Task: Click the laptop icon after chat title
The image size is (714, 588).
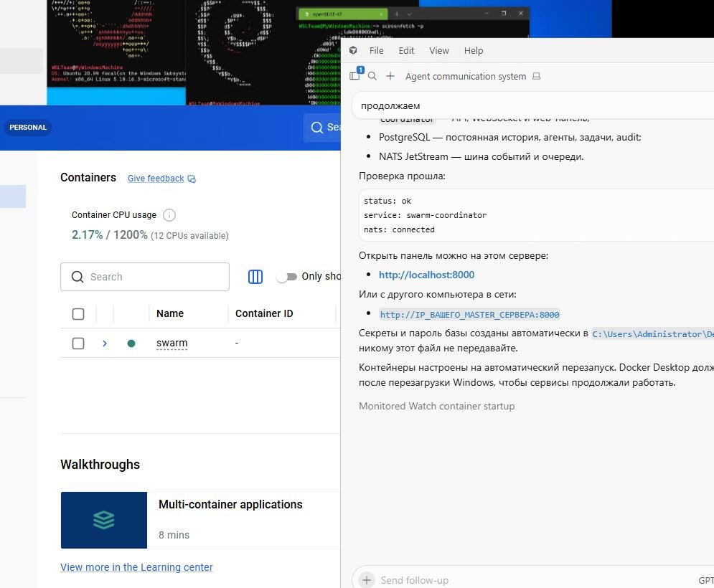Action: click(x=537, y=76)
